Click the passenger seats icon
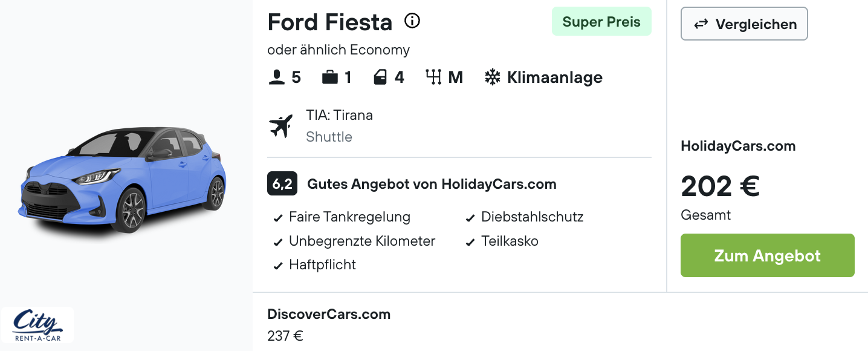The height and width of the screenshot is (351, 868). click(x=277, y=77)
